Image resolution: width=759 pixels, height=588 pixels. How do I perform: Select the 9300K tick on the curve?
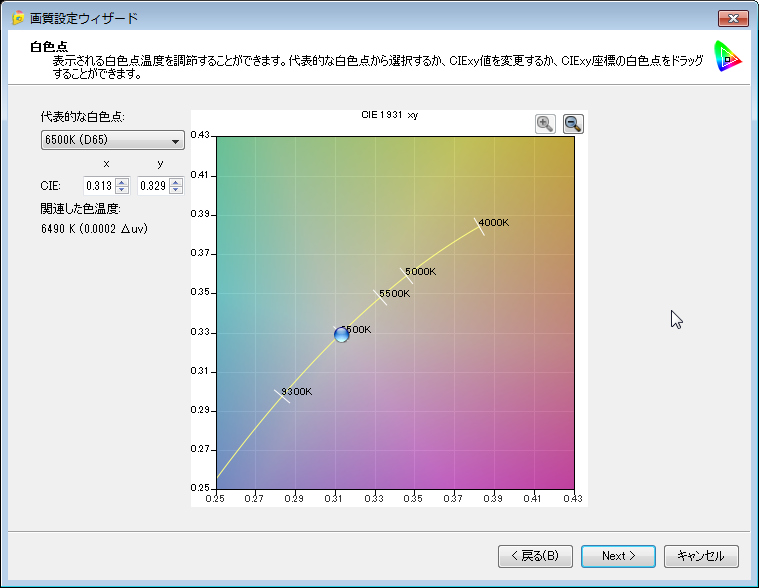click(x=282, y=396)
